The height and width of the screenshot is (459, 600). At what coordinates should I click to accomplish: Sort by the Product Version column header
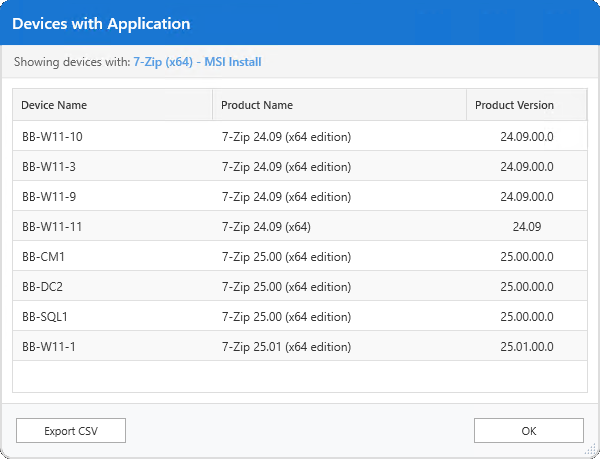[x=527, y=105]
